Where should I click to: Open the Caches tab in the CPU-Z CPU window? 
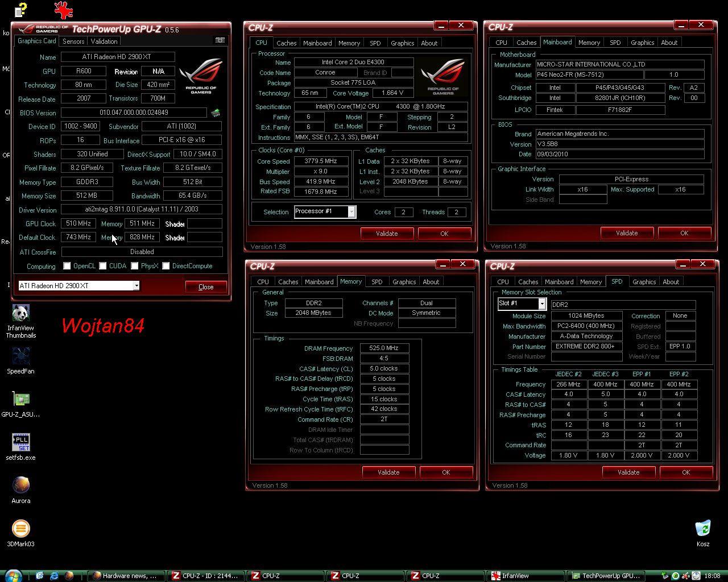[287, 43]
